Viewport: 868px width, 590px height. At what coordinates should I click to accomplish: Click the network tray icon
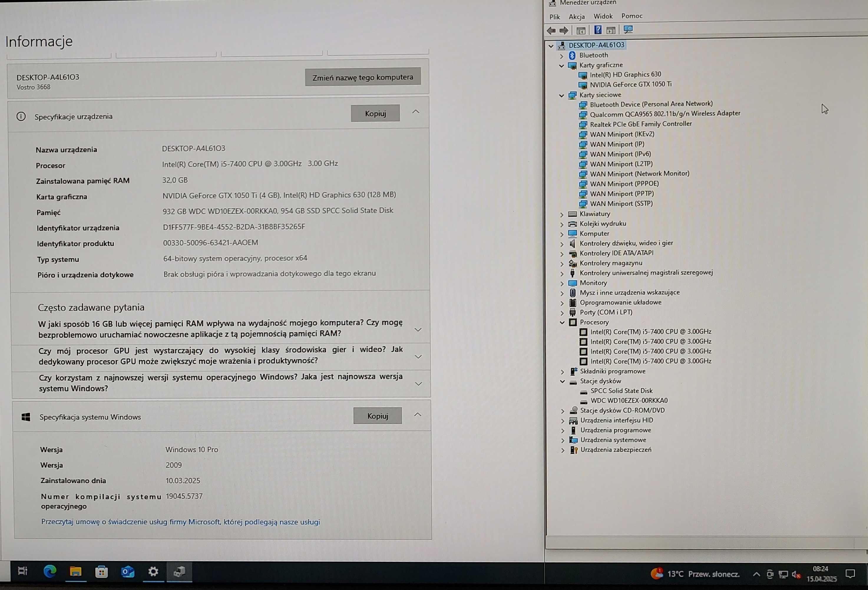(783, 574)
